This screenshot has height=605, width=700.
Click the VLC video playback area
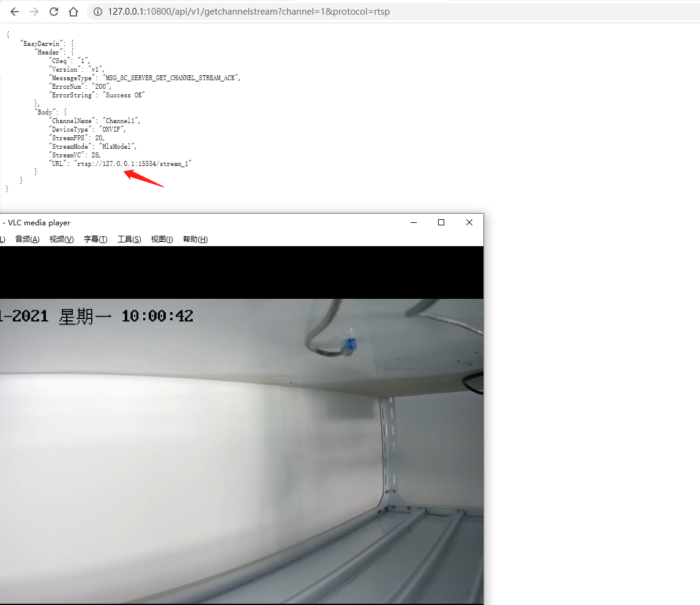(242, 424)
